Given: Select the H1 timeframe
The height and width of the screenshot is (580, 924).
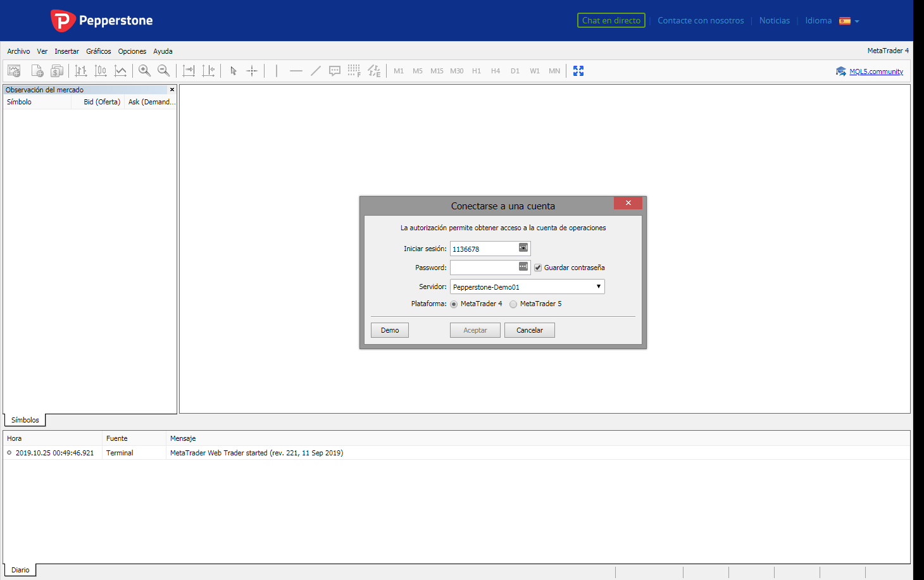Looking at the screenshot, I should coord(477,71).
